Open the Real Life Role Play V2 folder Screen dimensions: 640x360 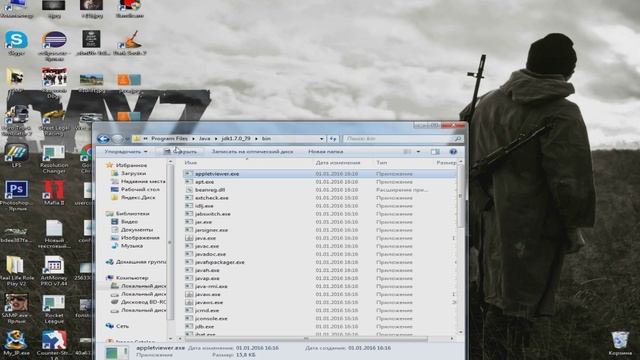(16, 270)
